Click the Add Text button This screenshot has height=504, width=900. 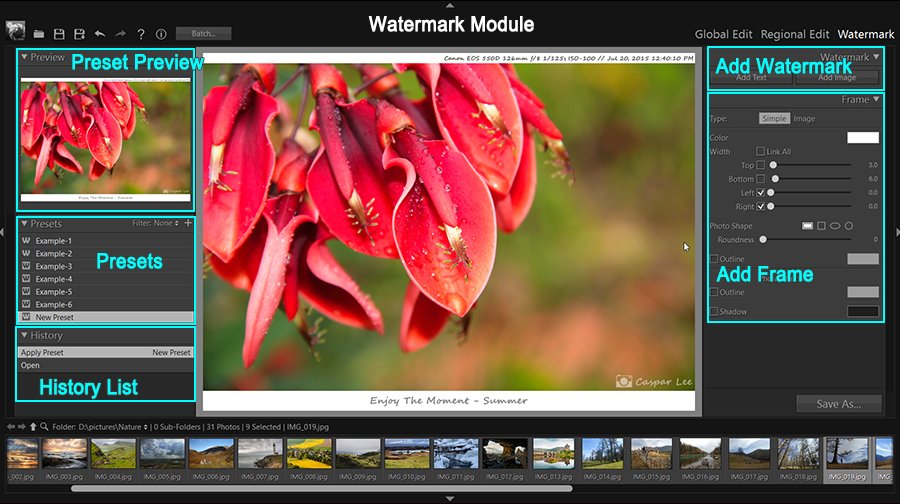click(x=751, y=77)
